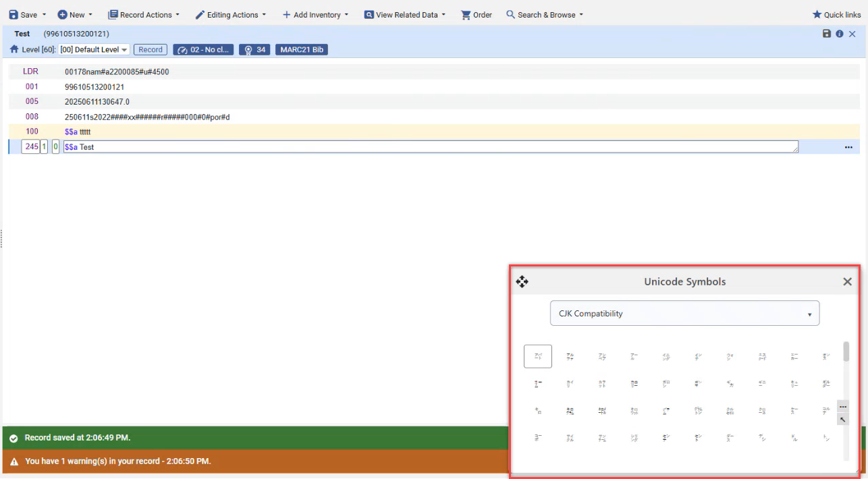Click the Unicode symbols list scrollbar

pos(846,352)
